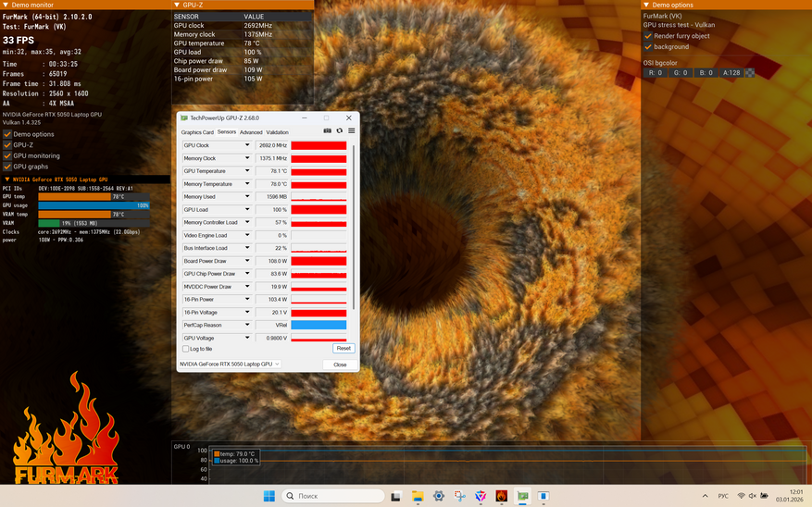Enable the Log to file checkbox

pyautogui.click(x=186, y=349)
